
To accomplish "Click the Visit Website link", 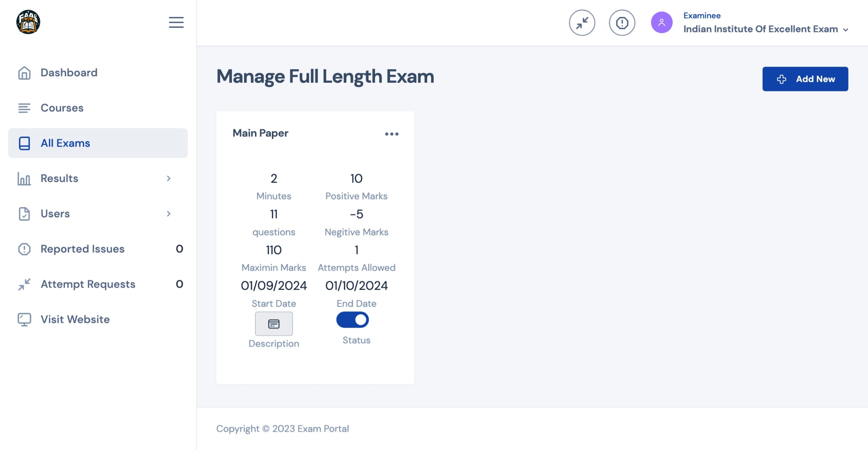I will (75, 320).
